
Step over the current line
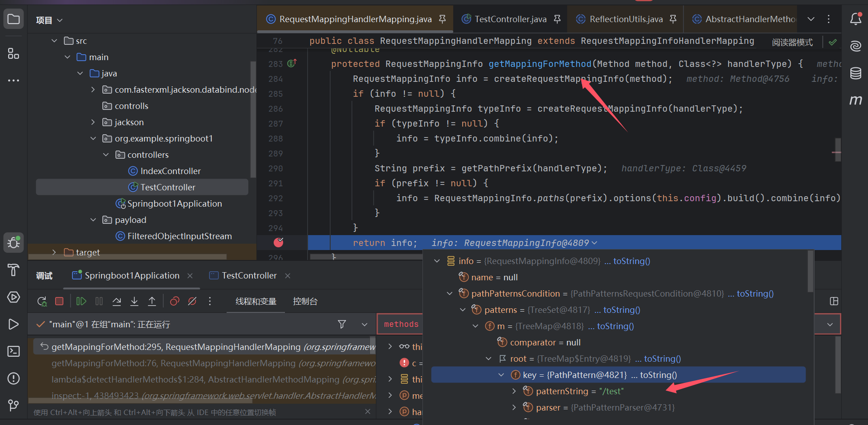coord(117,301)
